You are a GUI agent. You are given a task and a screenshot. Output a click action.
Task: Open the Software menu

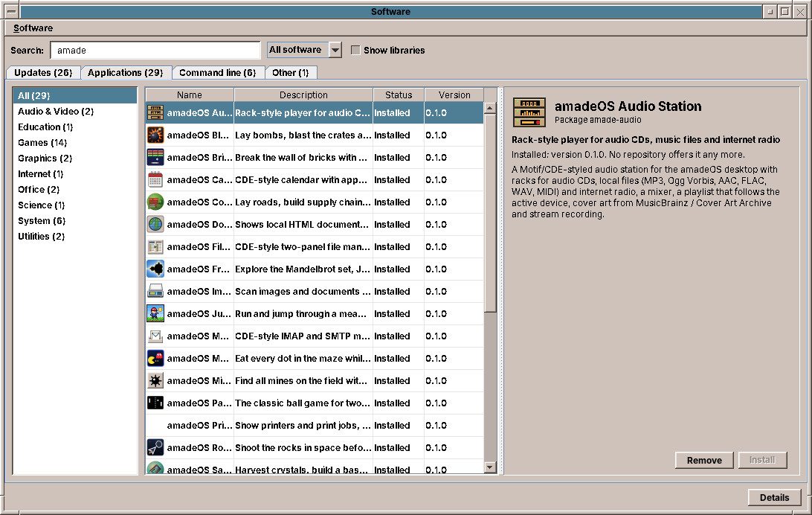pos(33,28)
